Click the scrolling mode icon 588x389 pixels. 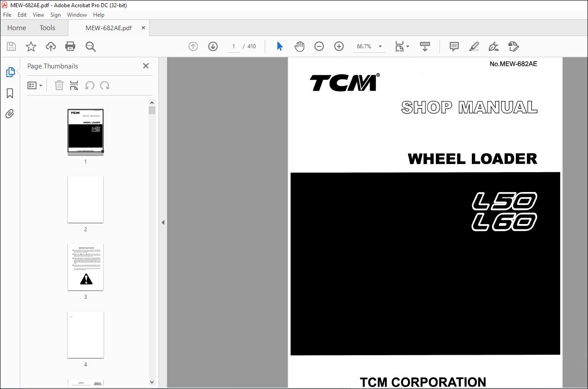pos(425,46)
